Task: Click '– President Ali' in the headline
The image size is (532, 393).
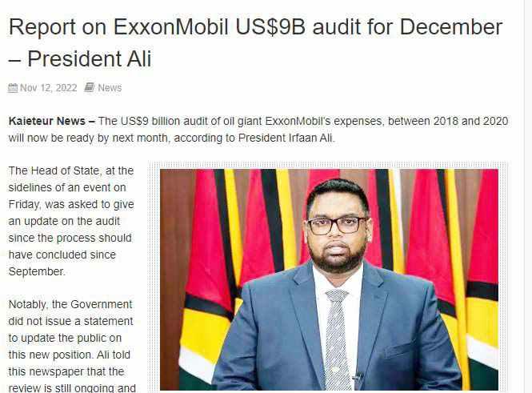Action: [x=80, y=58]
